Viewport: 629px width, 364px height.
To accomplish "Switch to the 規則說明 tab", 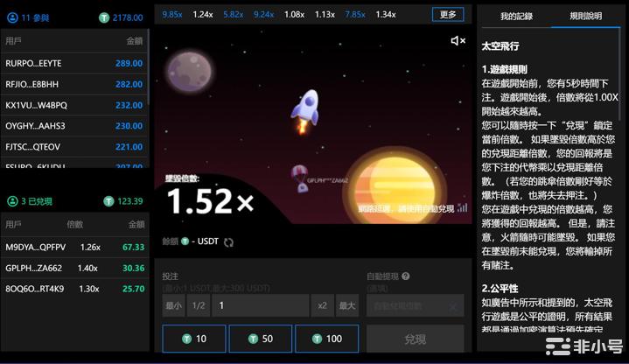I will coord(585,17).
